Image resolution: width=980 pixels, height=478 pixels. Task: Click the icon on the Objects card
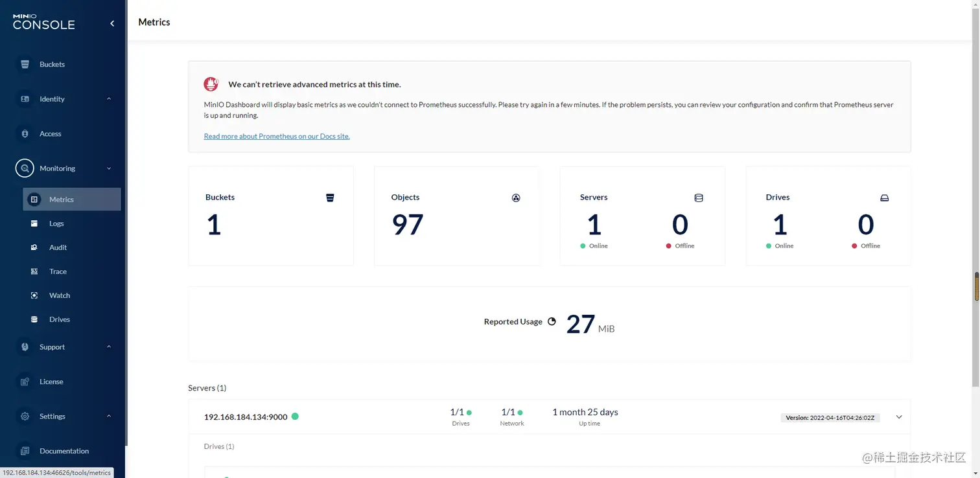pyautogui.click(x=516, y=198)
